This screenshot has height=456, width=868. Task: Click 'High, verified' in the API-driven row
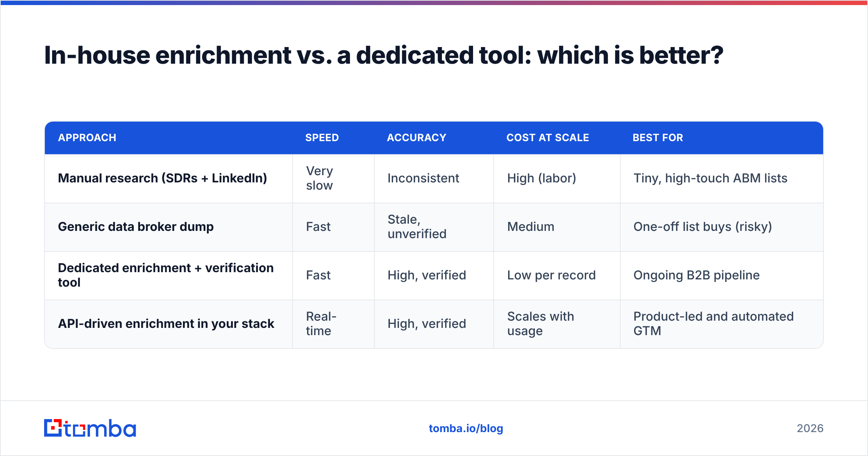coord(427,324)
